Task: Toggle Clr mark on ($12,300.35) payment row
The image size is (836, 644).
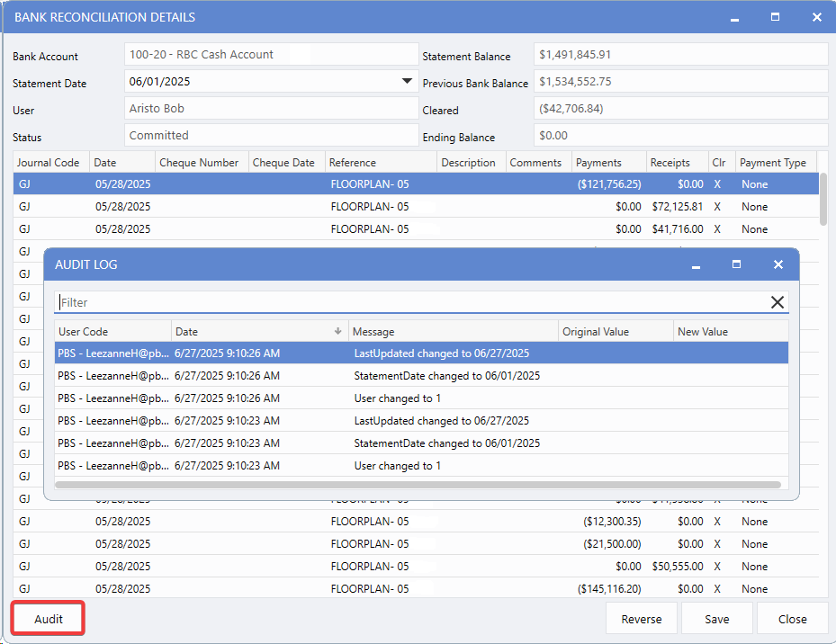Action: (717, 522)
